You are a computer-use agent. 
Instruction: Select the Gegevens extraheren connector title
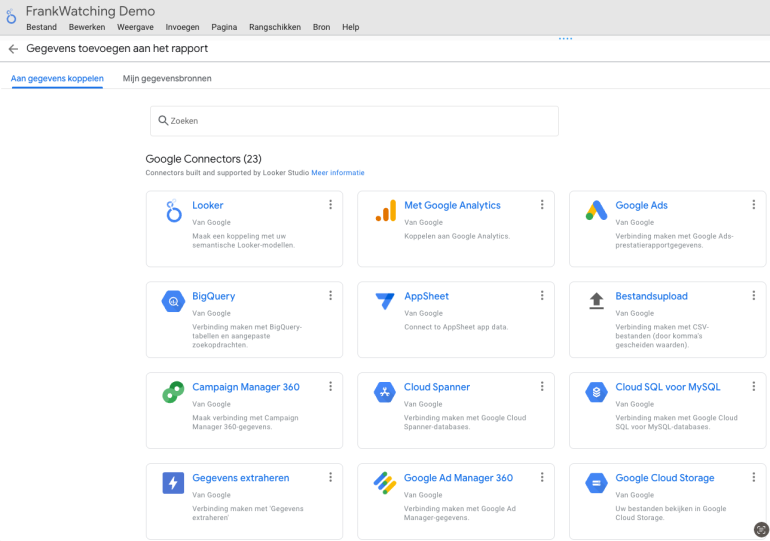pos(241,478)
